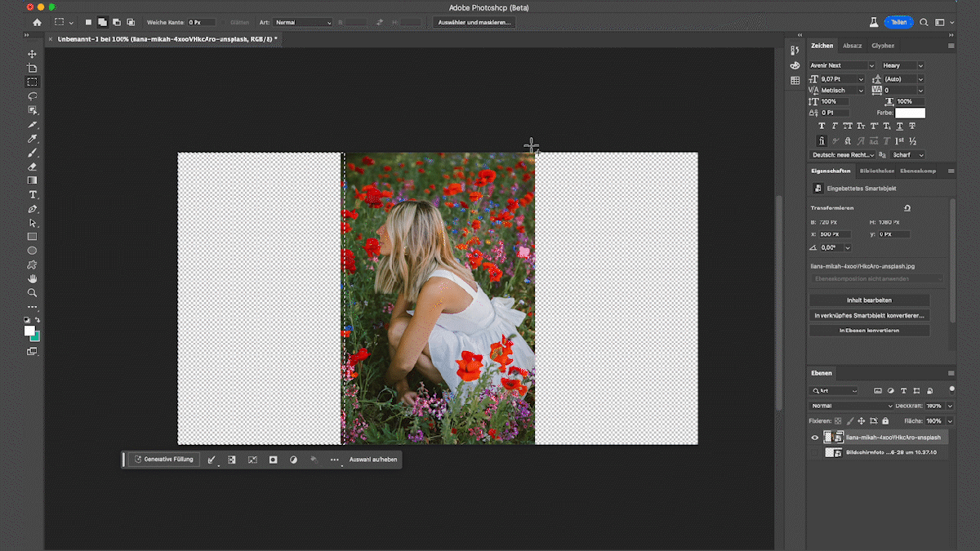Image resolution: width=980 pixels, height=551 pixels.
Task: Choose Add to Selection mode icon
Action: (102, 22)
